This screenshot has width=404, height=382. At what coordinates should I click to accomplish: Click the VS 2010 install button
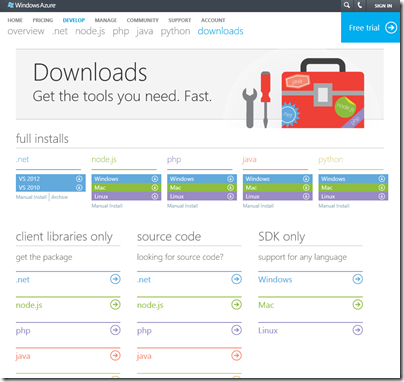[51, 188]
